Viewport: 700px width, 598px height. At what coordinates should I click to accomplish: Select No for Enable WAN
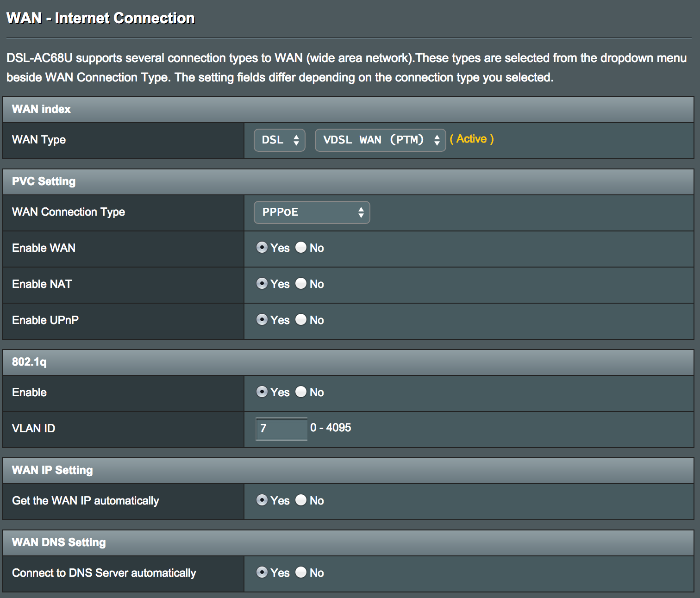coord(301,248)
